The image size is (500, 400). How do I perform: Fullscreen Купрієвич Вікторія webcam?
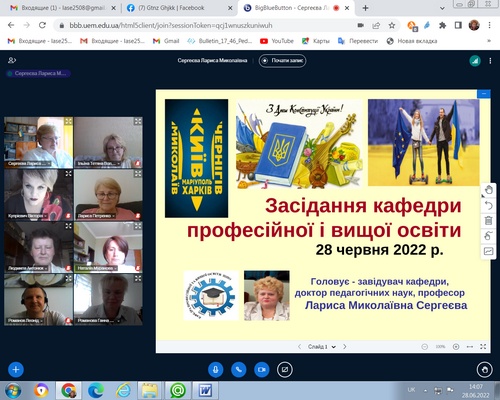point(68,174)
